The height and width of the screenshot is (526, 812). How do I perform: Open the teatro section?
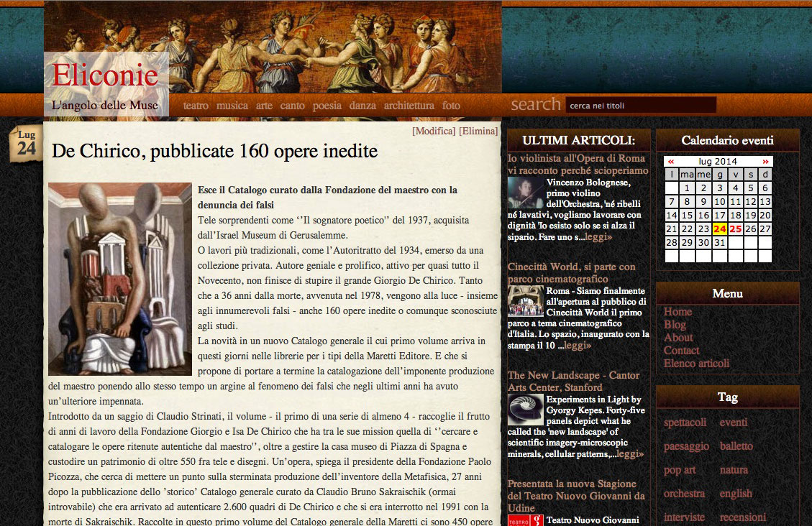196,106
